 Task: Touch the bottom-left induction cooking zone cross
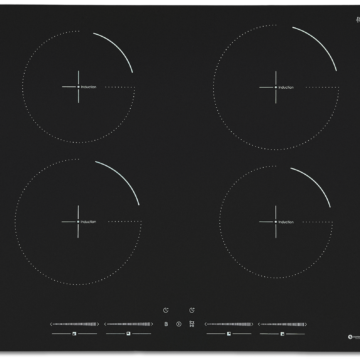[78, 222]
